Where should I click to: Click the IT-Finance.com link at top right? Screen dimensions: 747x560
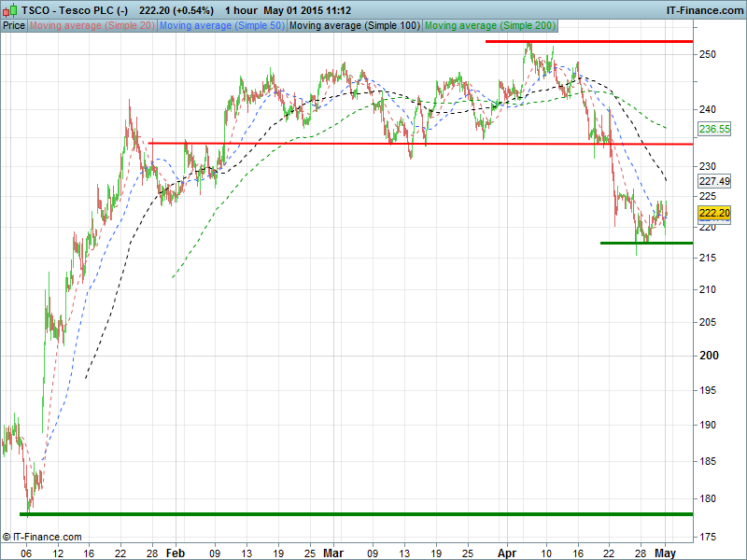pos(704,9)
